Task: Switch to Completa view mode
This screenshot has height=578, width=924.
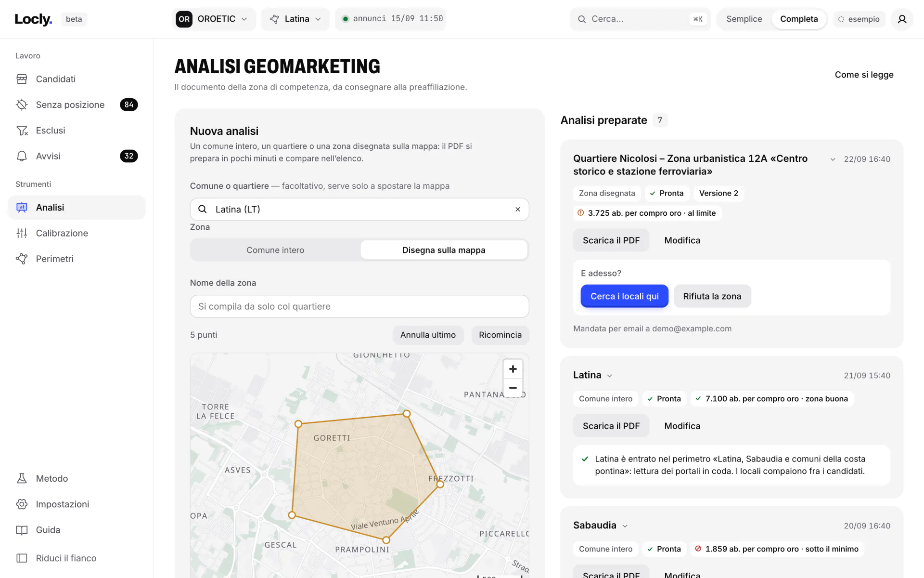Action: pyautogui.click(x=799, y=19)
